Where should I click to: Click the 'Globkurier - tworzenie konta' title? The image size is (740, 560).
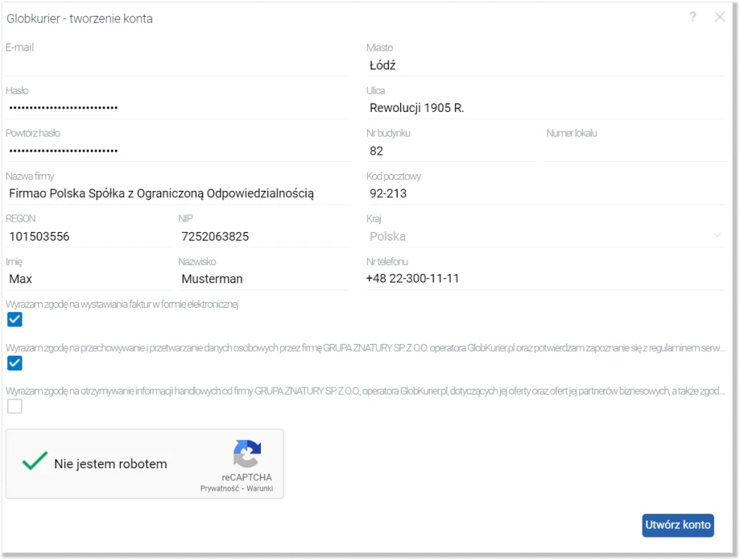coord(79,18)
